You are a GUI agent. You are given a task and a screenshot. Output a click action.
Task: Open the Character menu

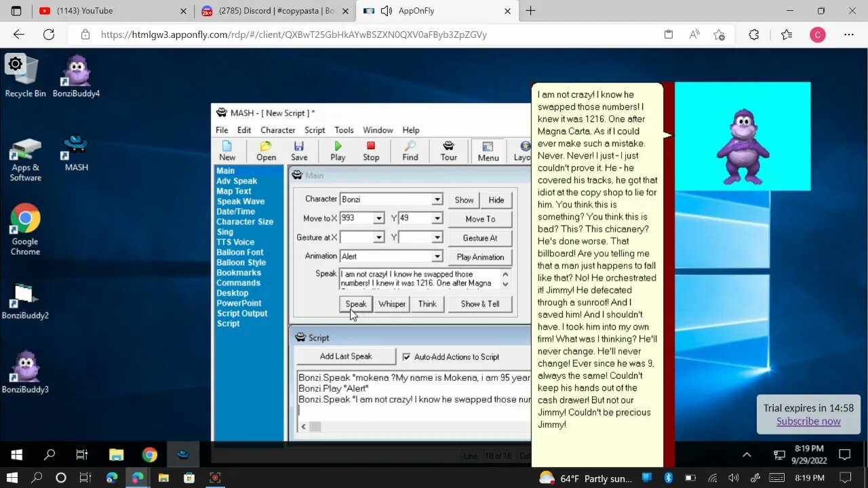278,130
